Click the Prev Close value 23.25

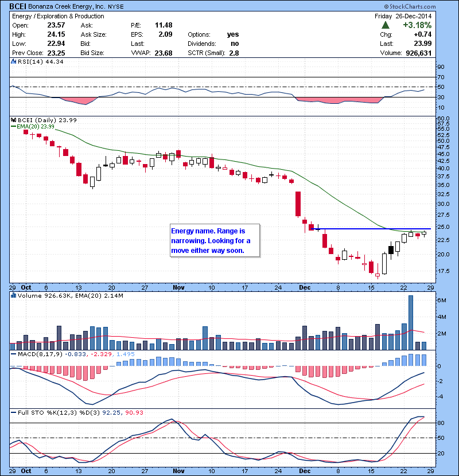[x=56, y=53]
